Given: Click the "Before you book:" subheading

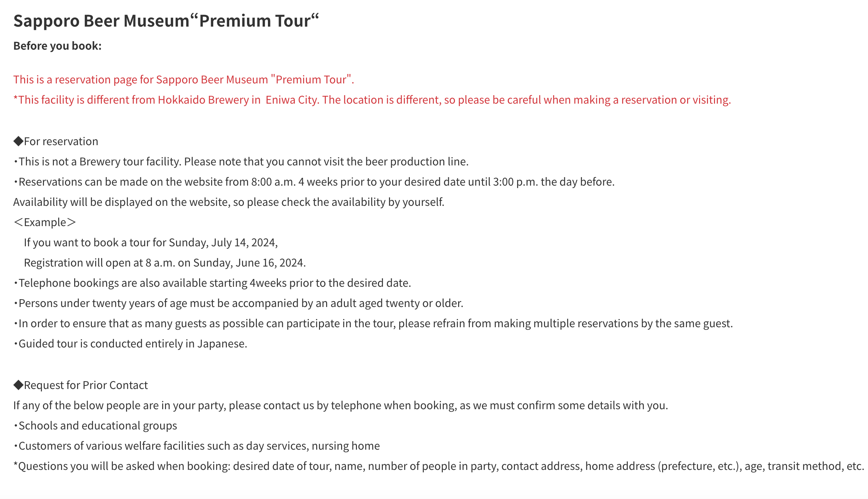Looking at the screenshot, I should click(57, 46).
